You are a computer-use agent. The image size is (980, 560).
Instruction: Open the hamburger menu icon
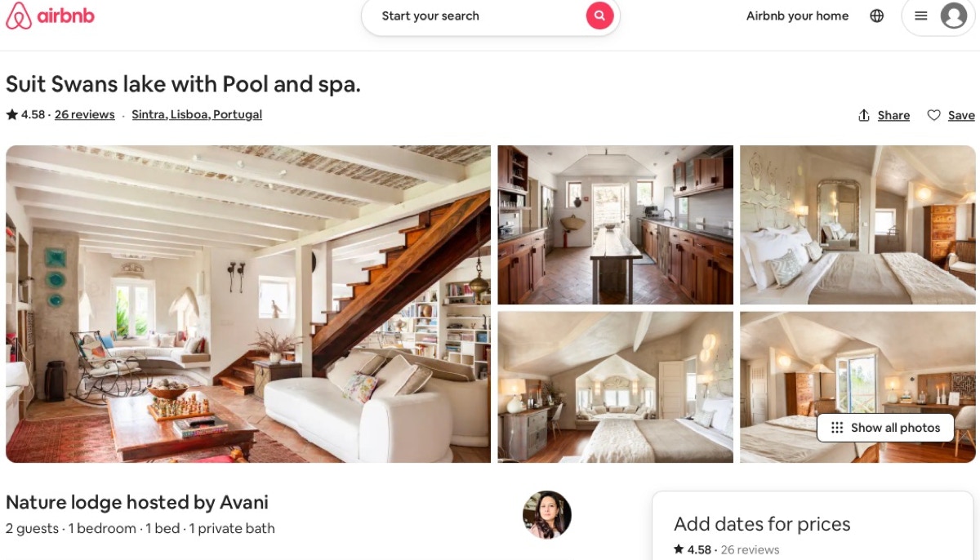(920, 16)
